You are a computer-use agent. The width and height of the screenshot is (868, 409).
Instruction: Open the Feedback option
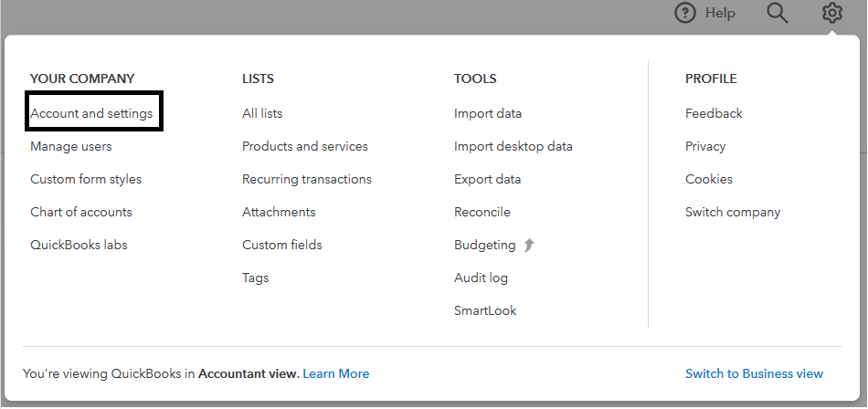tap(714, 113)
